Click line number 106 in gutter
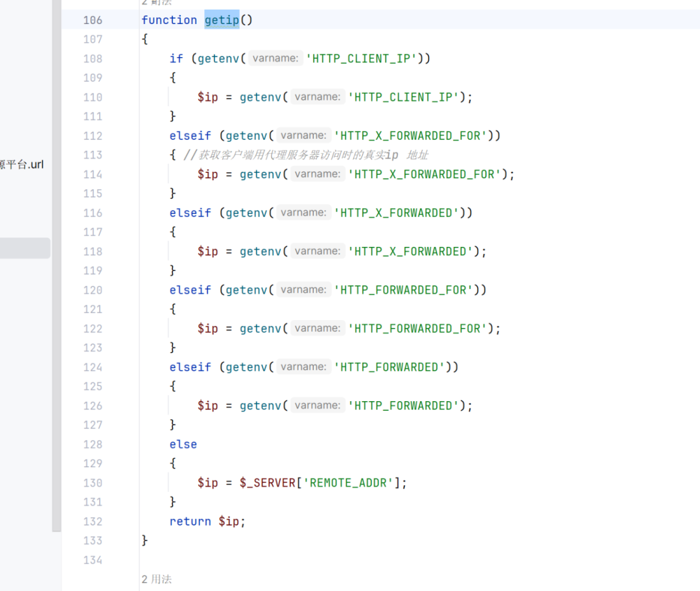Screen dimensions: 700x591 coord(93,20)
